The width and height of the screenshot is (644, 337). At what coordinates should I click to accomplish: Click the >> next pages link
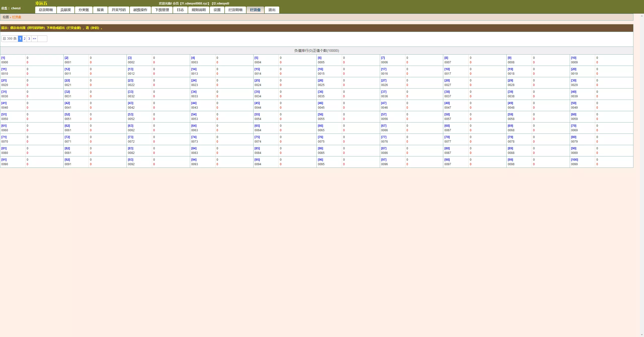(x=34, y=39)
